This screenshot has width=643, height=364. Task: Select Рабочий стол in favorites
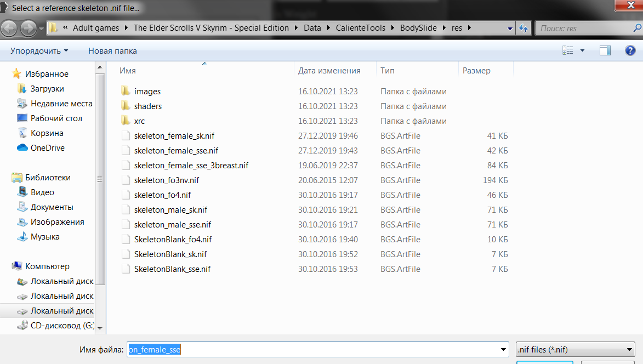point(56,118)
